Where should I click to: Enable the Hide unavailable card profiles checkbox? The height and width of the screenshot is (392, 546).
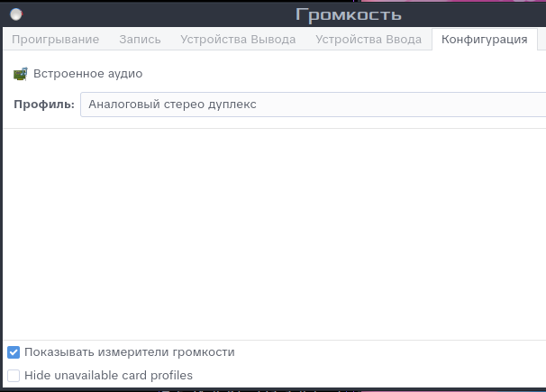point(14,376)
